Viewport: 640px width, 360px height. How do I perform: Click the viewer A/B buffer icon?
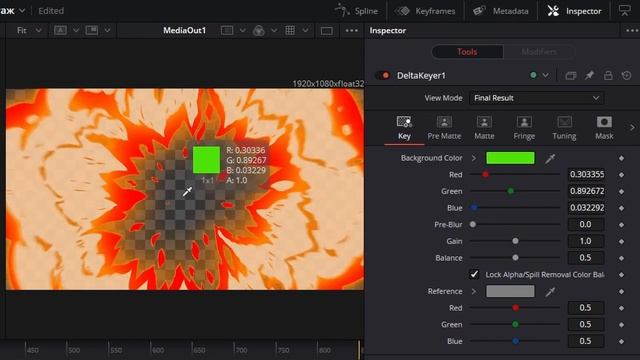coord(60,31)
